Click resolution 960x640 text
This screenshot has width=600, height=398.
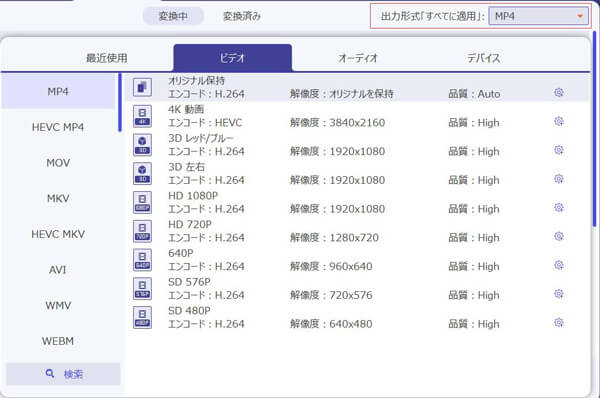(x=351, y=266)
